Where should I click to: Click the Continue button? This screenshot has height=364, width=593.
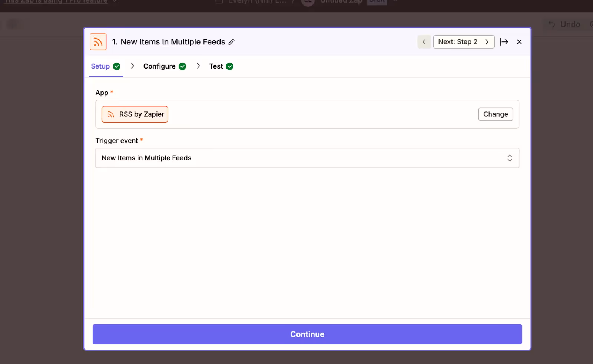point(307,334)
